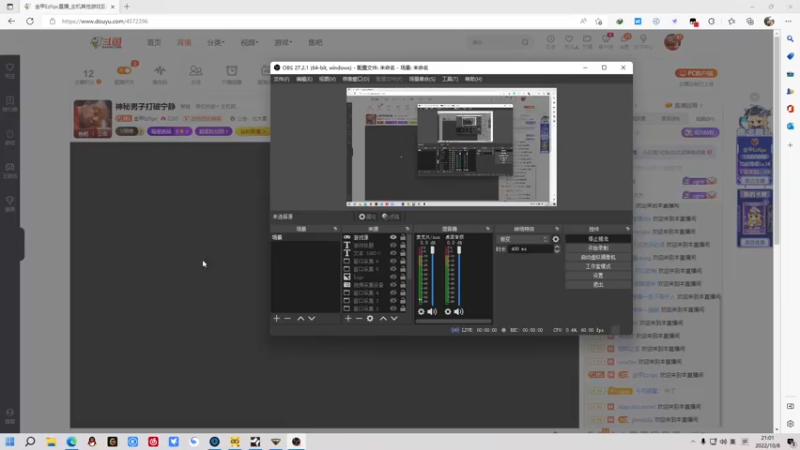Remove the selected scene with the minus icon under the 场景 panel
Screen dimensions: 800x450
[288, 318]
